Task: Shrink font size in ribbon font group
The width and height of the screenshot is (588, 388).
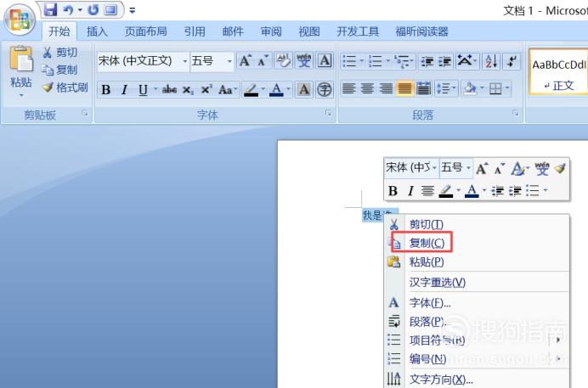Action: click(263, 60)
